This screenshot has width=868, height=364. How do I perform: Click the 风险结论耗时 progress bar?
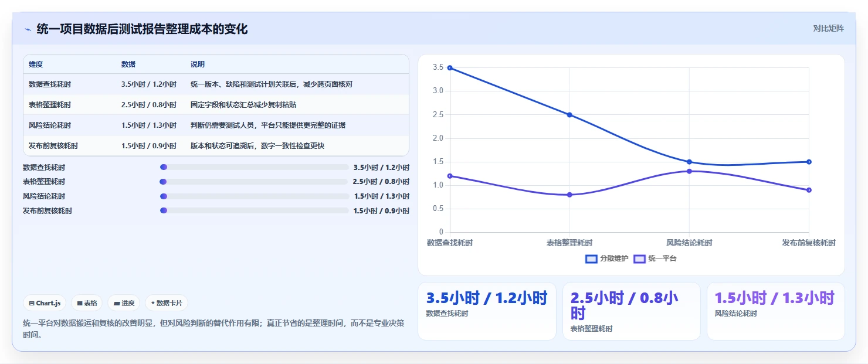pos(254,196)
